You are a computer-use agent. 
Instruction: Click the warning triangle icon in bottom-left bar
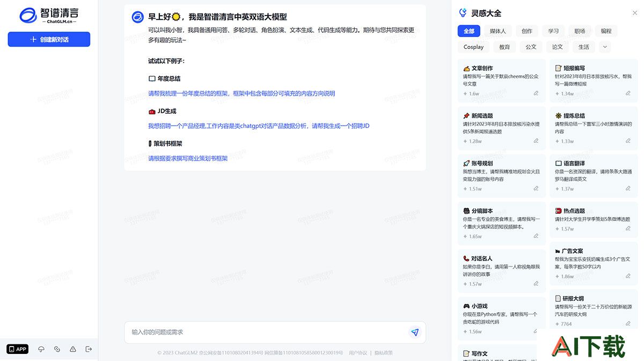pos(73,349)
